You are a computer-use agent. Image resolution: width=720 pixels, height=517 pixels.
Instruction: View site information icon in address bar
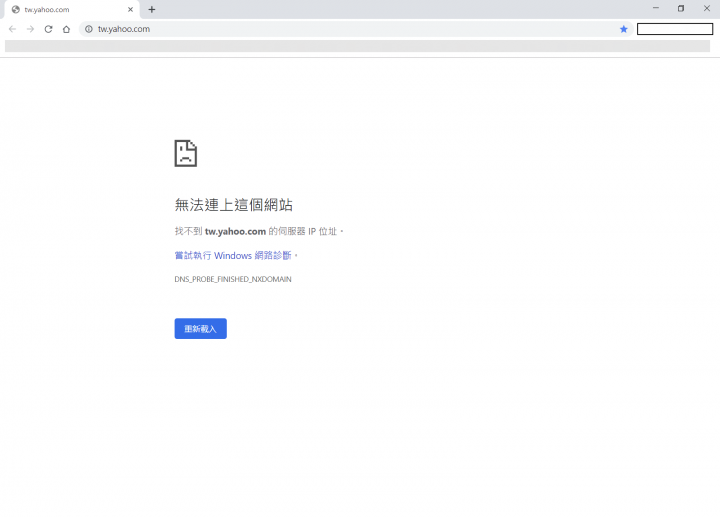[89, 29]
